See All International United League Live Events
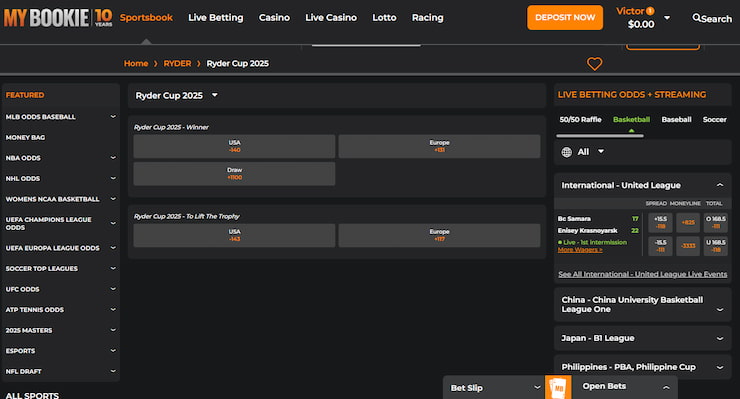This screenshot has height=399, width=740. (x=642, y=274)
